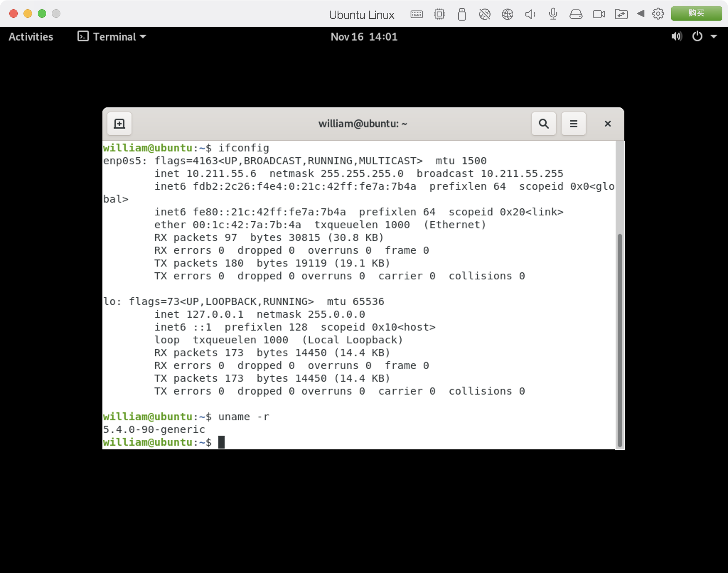This screenshot has width=728, height=573.
Task: Open the VM settings gear icon
Action: [x=658, y=14]
